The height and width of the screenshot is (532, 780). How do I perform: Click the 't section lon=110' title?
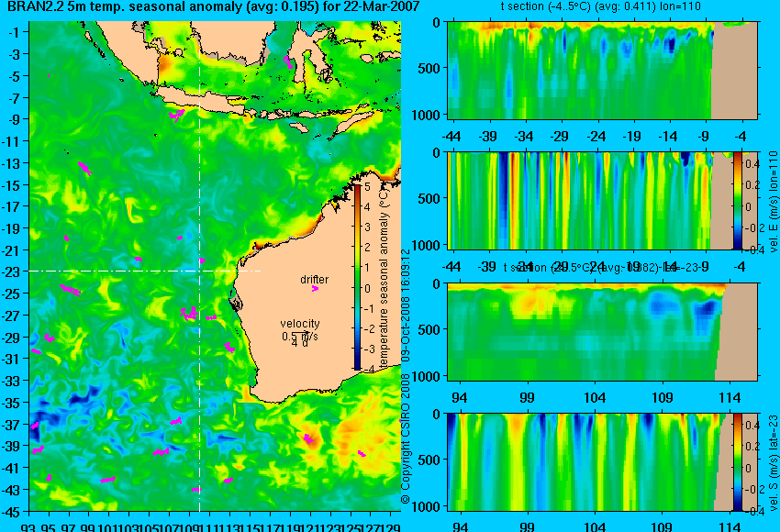point(600,6)
